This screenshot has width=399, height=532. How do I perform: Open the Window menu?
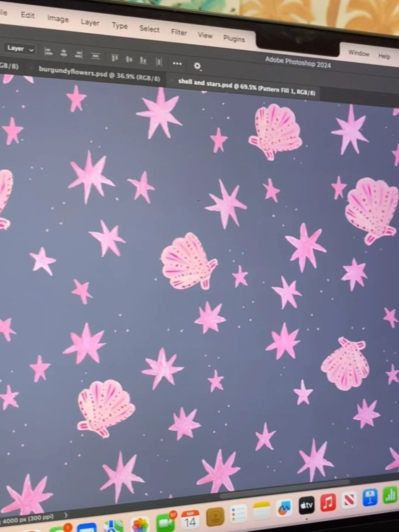(x=359, y=53)
